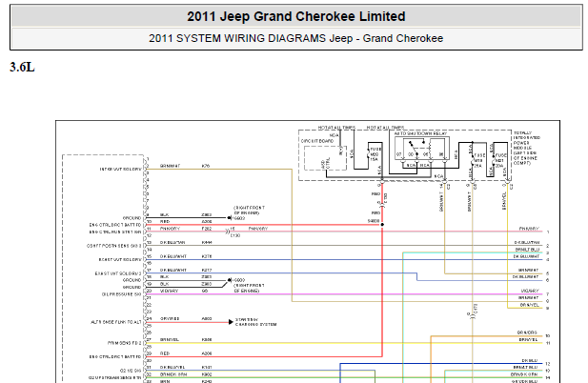This screenshot has width=588, height=383.
Task: Click the "3.6L" engine heading
Action: pos(22,67)
